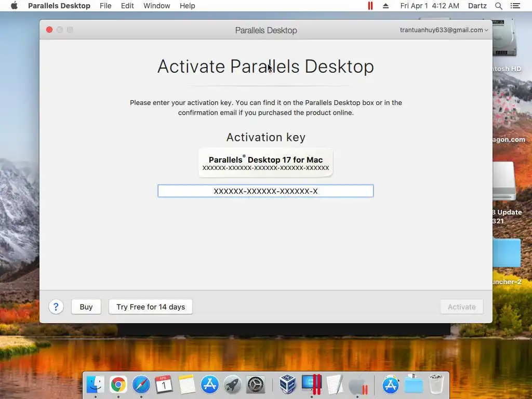Screen dimensions: 532x399
Task: Open the blue folder on desktop
Action: 507,253
